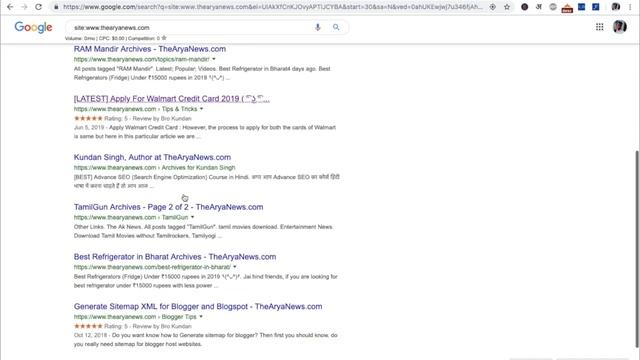Start voice search with the microphone
The image size is (640, 360).
pyautogui.click(x=318, y=27)
